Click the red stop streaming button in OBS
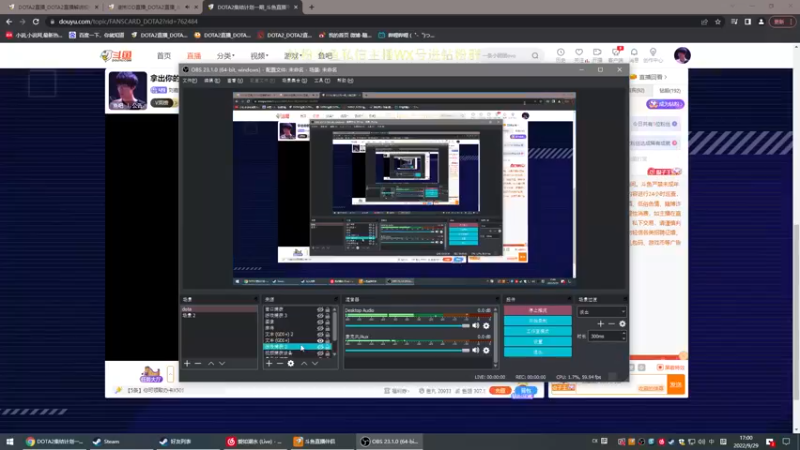800x450 pixels. point(538,310)
